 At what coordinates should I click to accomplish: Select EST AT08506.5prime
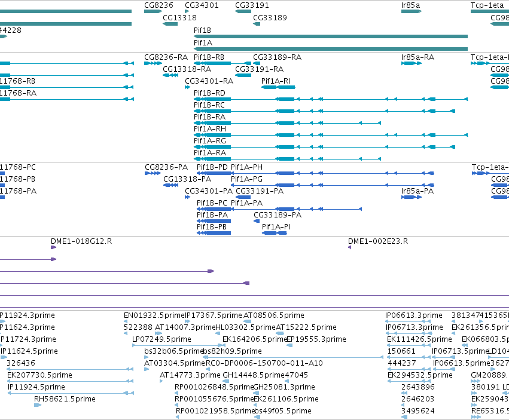pos(274,315)
